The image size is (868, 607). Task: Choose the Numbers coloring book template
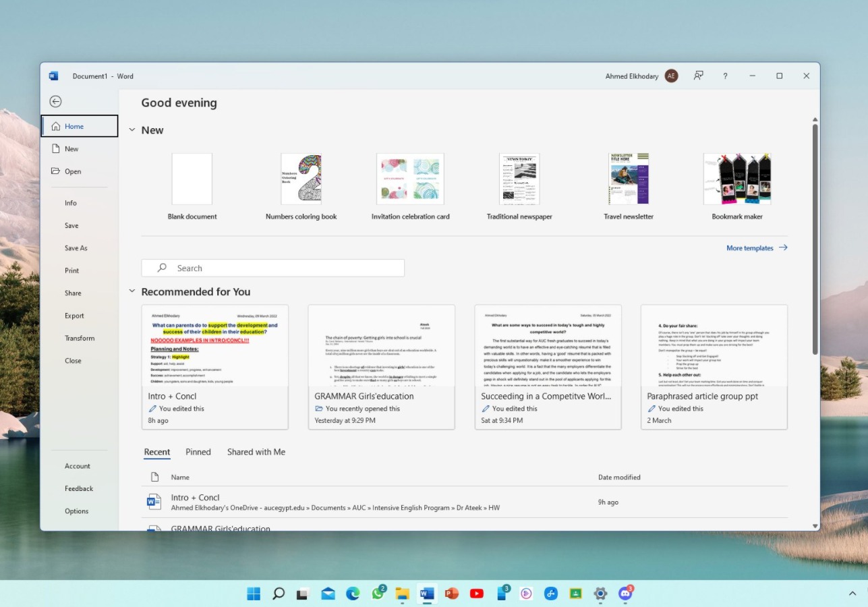pos(301,187)
